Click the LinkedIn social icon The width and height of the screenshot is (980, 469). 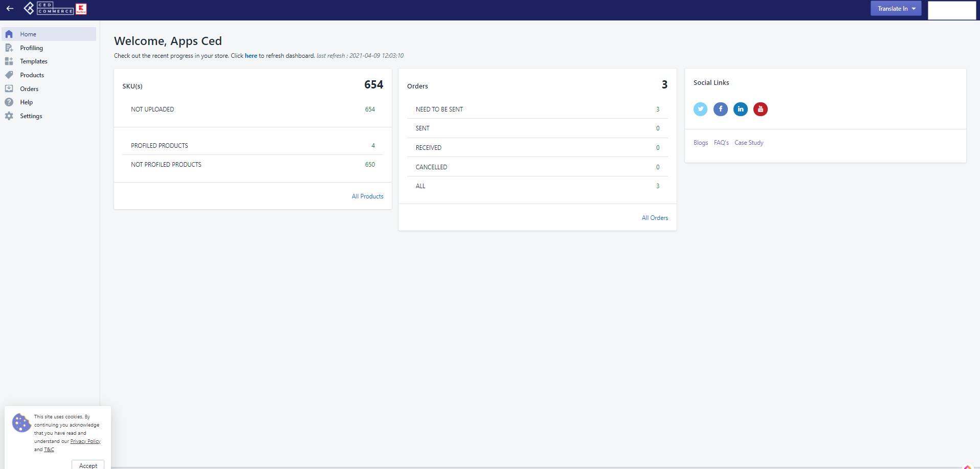tap(740, 109)
